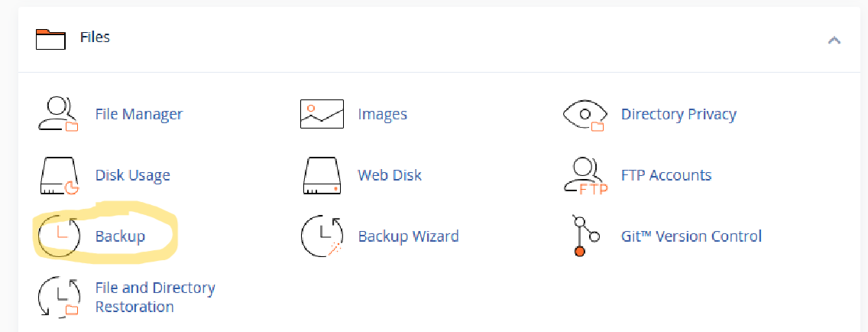Click the Web Disk drive icon

click(322, 175)
